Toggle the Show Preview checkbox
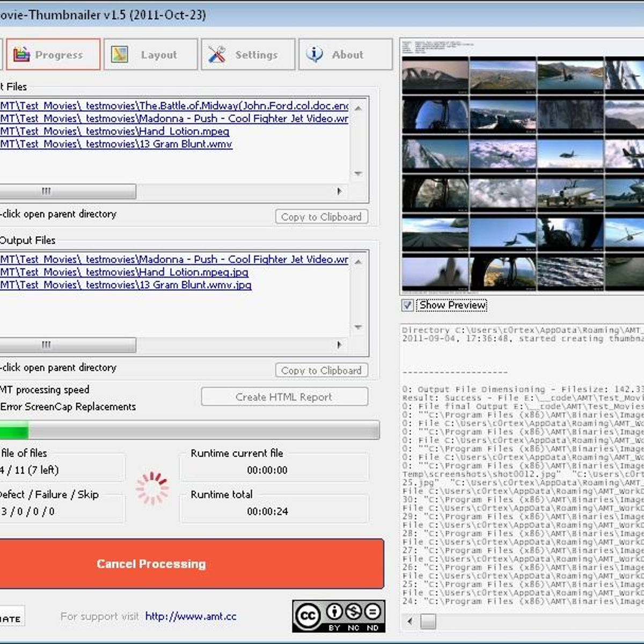644x644 pixels. 406,305
